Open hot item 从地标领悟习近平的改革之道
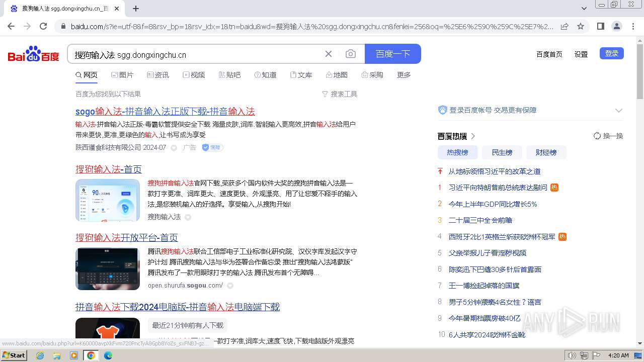The image size is (644, 362). coord(495,171)
